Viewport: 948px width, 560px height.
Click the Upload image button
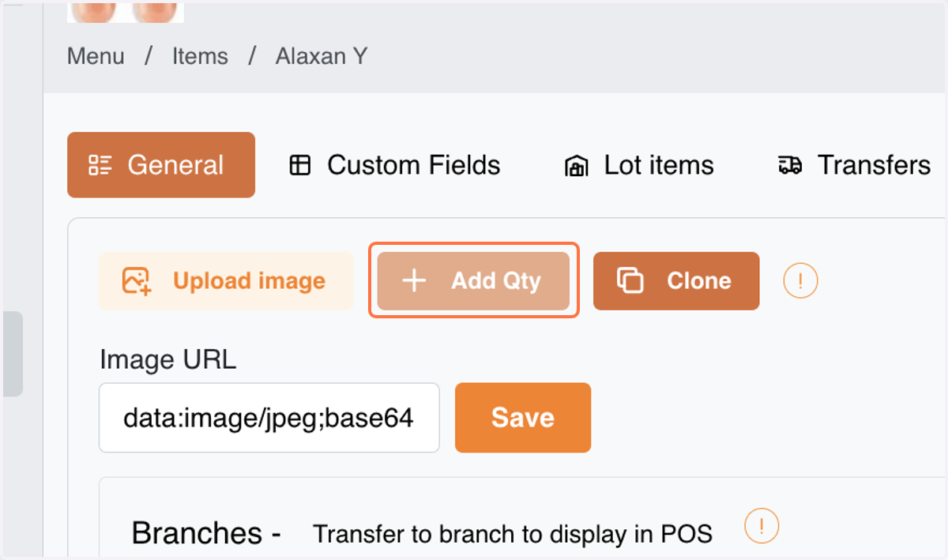tap(226, 281)
